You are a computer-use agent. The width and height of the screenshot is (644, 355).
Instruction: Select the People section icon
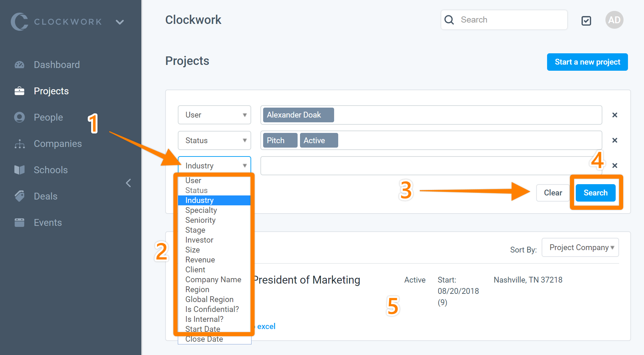(19, 117)
